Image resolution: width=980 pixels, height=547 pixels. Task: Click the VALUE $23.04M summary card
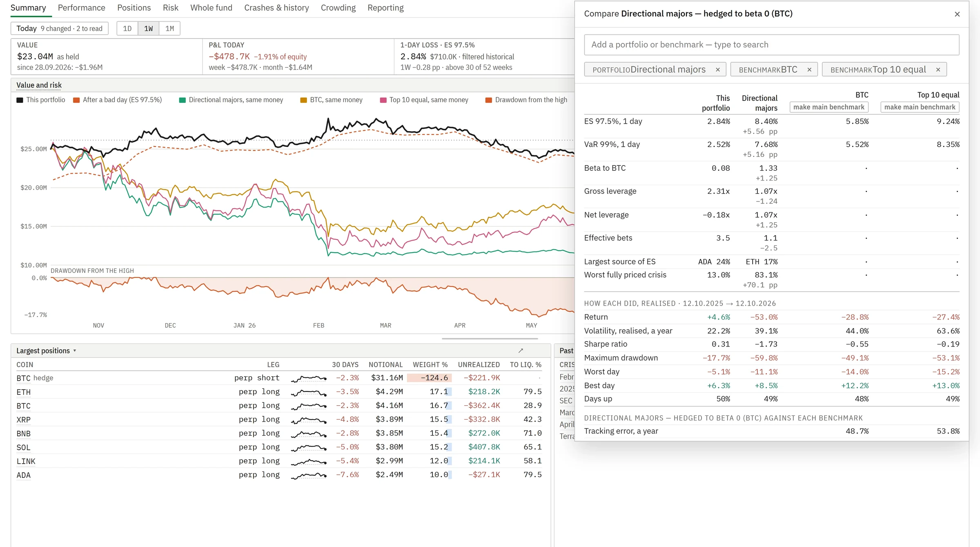[x=107, y=56]
